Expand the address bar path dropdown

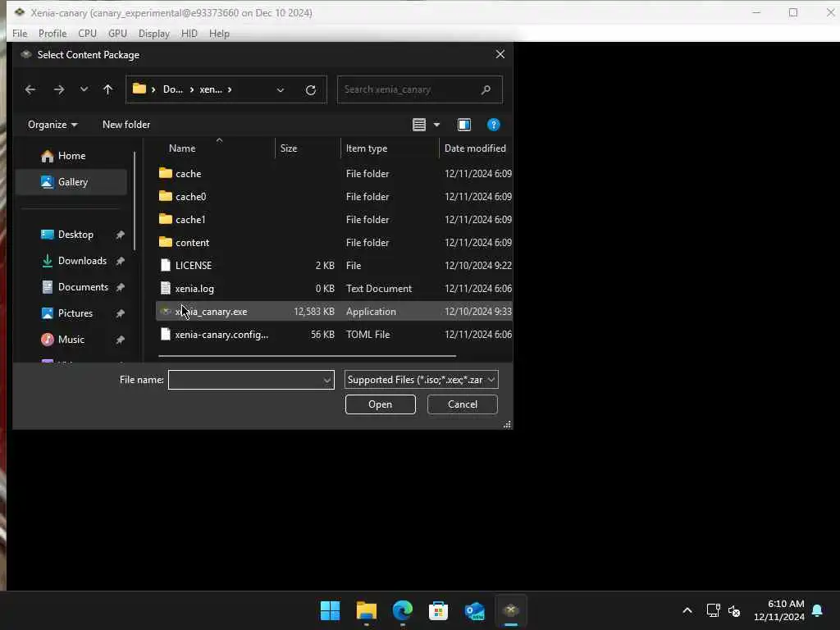(281, 90)
